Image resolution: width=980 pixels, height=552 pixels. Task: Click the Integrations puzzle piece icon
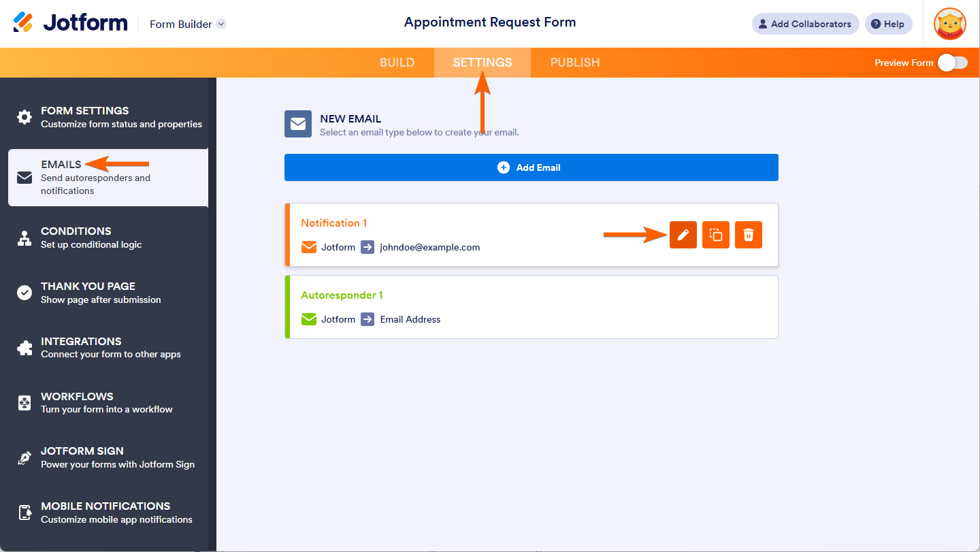24,348
